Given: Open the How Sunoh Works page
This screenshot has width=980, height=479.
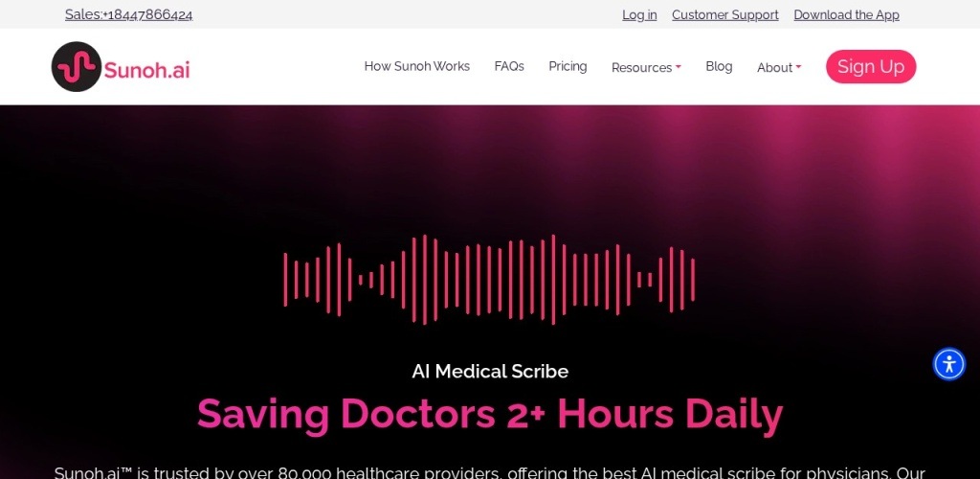Looking at the screenshot, I should point(417,66).
